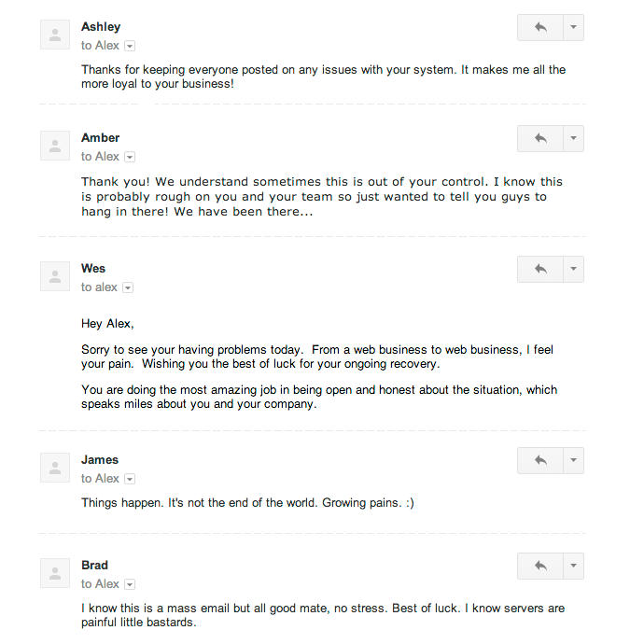Screen dimensions: 644x644
Task: Reply to James's email
Action: click(x=540, y=460)
